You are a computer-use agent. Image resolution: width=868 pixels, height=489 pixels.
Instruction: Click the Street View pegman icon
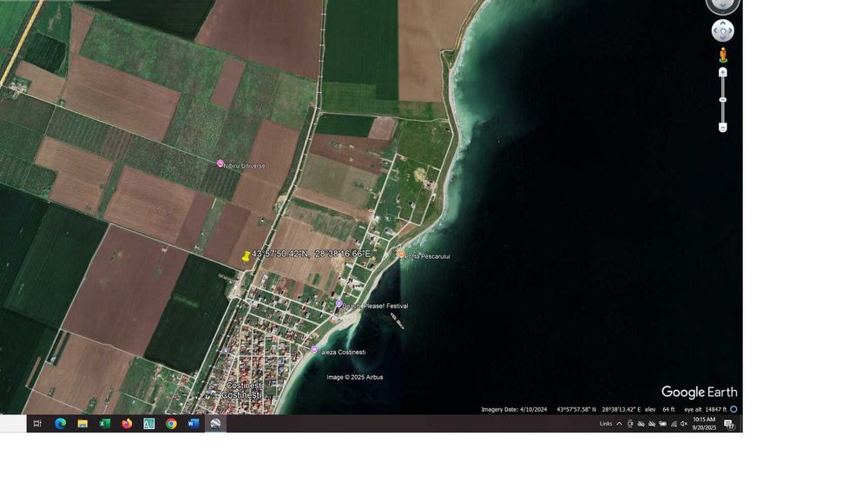pyautogui.click(x=723, y=55)
